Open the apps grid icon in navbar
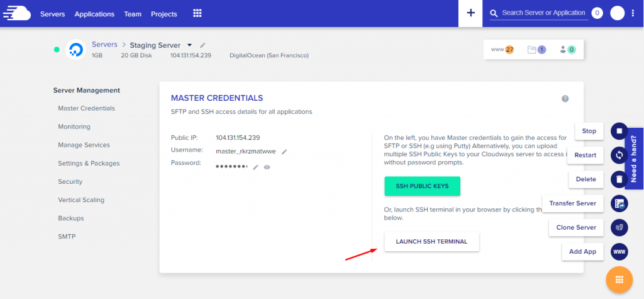 tap(197, 14)
